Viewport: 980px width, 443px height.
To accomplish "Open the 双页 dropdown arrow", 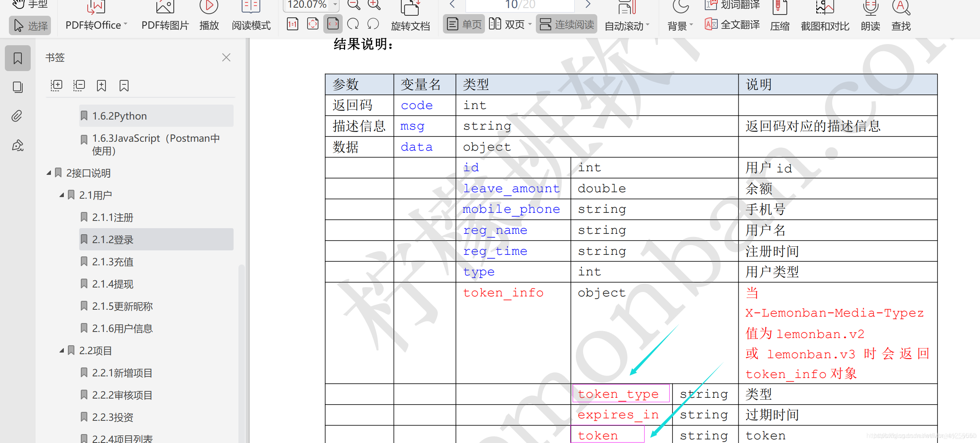I will click(x=530, y=24).
